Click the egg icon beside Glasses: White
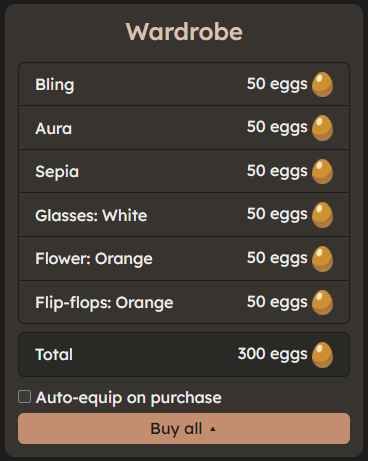Viewport: 368px width, 461px height. (x=322, y=215)
